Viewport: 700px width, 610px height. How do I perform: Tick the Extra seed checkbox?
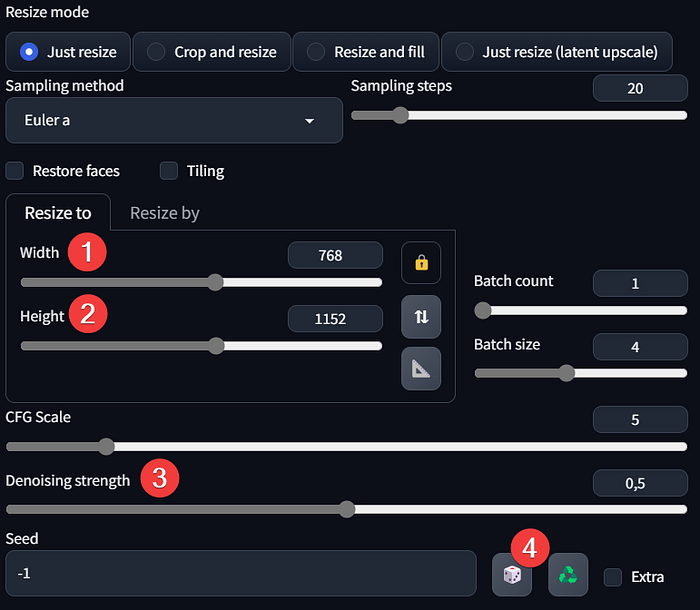(612, 577)
